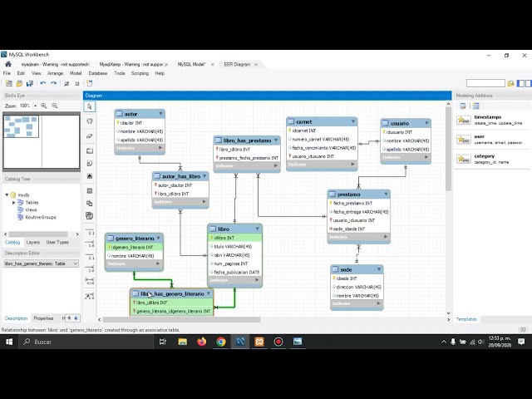This screenshot has width=532, height=399.
Task: Select the image placement tool
Action: [90, 176]
